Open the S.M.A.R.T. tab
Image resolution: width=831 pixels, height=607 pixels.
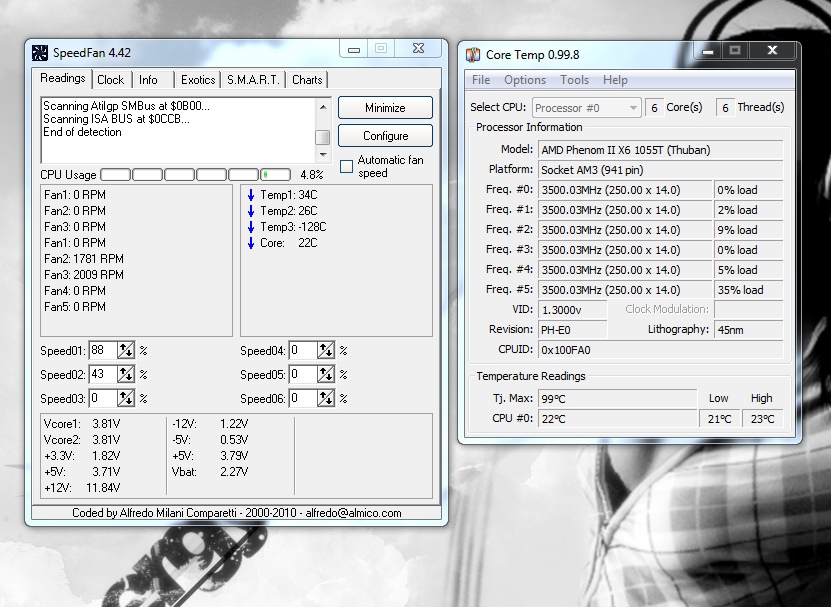click(253, 80)
